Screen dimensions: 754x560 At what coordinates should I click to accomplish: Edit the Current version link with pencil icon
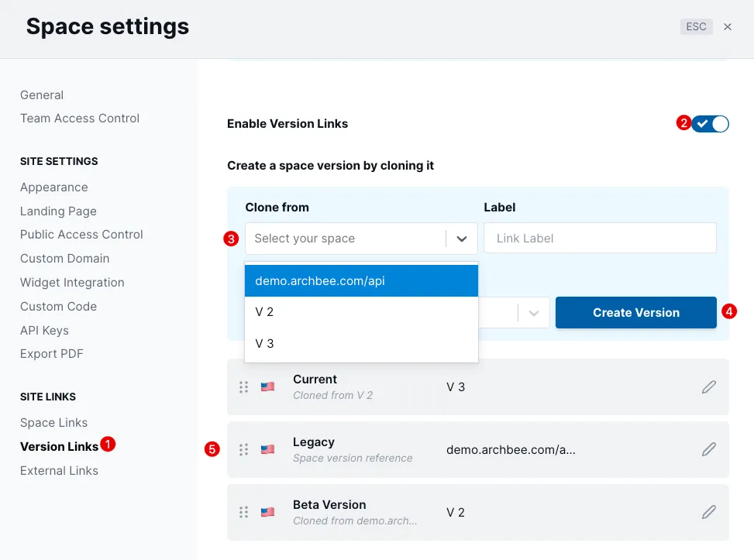tap(708, 387)
